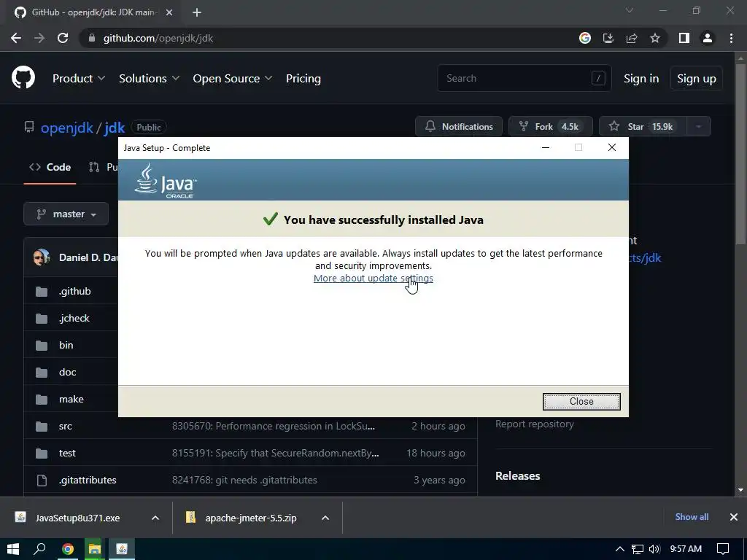747x560 pixels.
Task: Click the Close button in Java Setup
Action: tap(581, 402)
